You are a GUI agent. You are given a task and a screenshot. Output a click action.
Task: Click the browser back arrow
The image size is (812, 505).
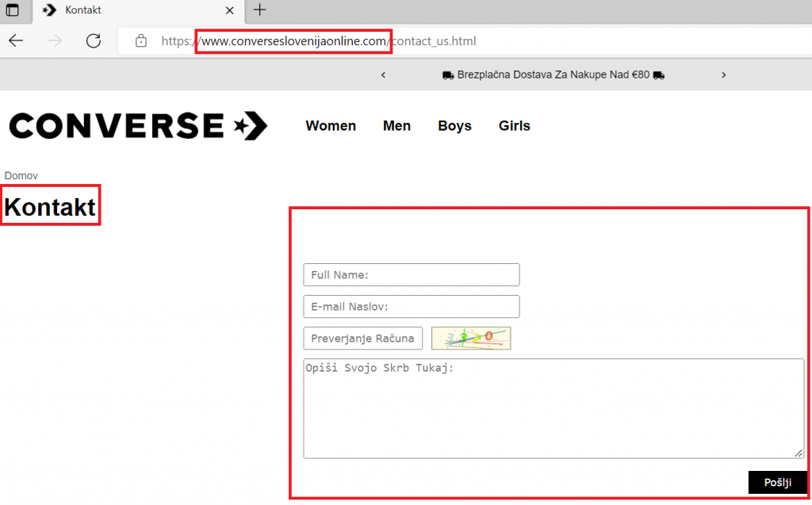16,41
